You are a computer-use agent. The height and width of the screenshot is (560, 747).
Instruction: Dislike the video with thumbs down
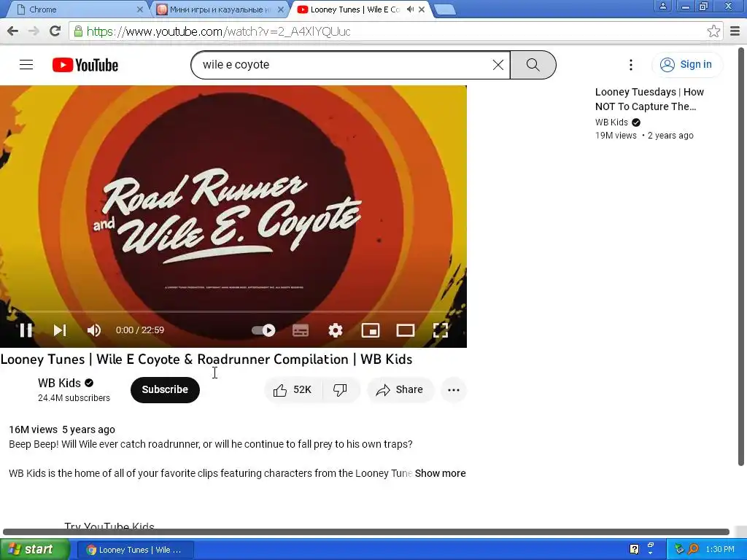pyautogui.click(x=340, y=390)
